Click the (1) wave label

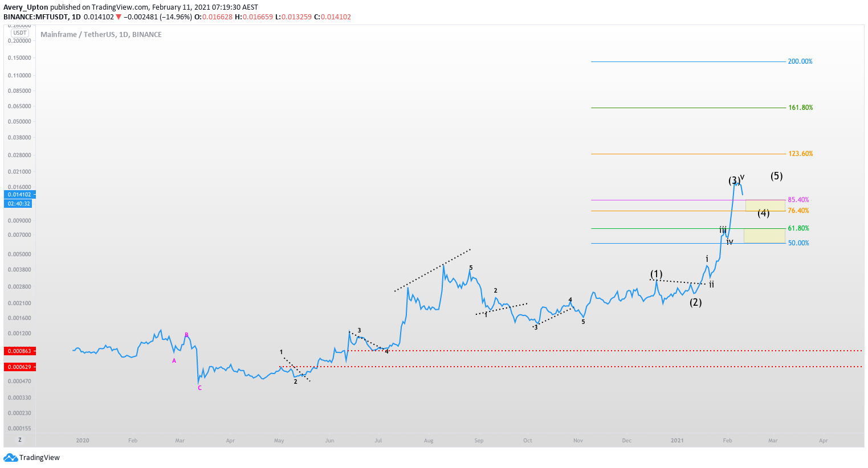click(657, 274)
